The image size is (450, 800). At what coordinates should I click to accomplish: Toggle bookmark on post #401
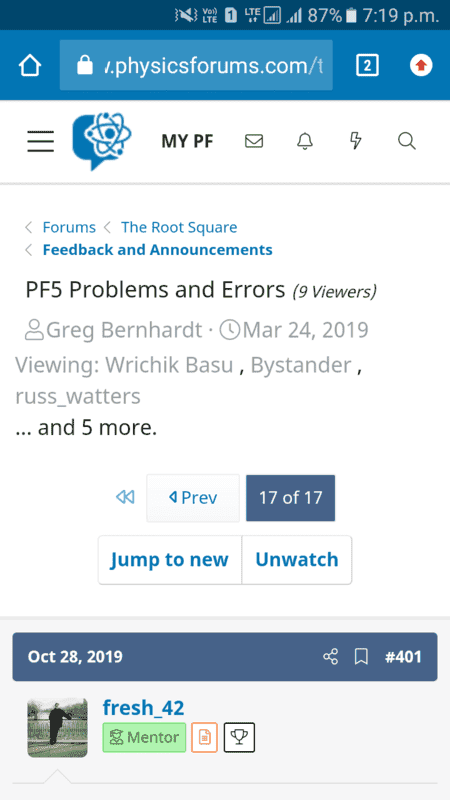361,657
